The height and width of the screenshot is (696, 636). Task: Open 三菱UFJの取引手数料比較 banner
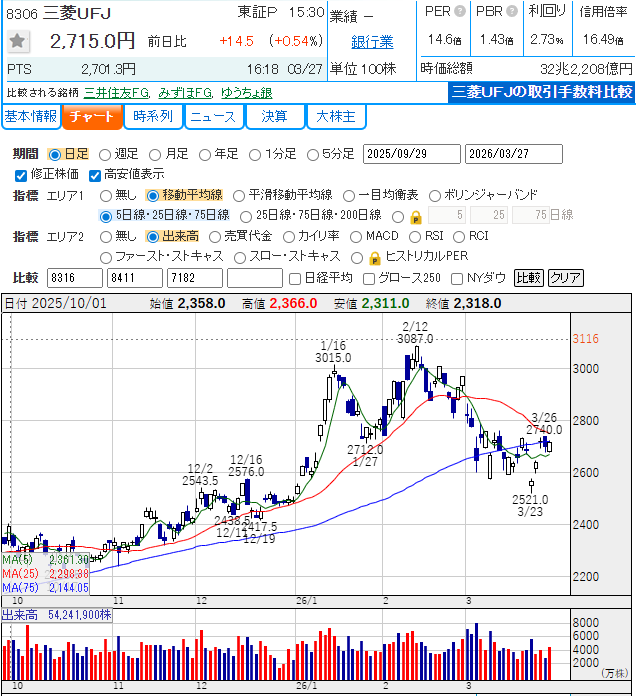[541, 92]
